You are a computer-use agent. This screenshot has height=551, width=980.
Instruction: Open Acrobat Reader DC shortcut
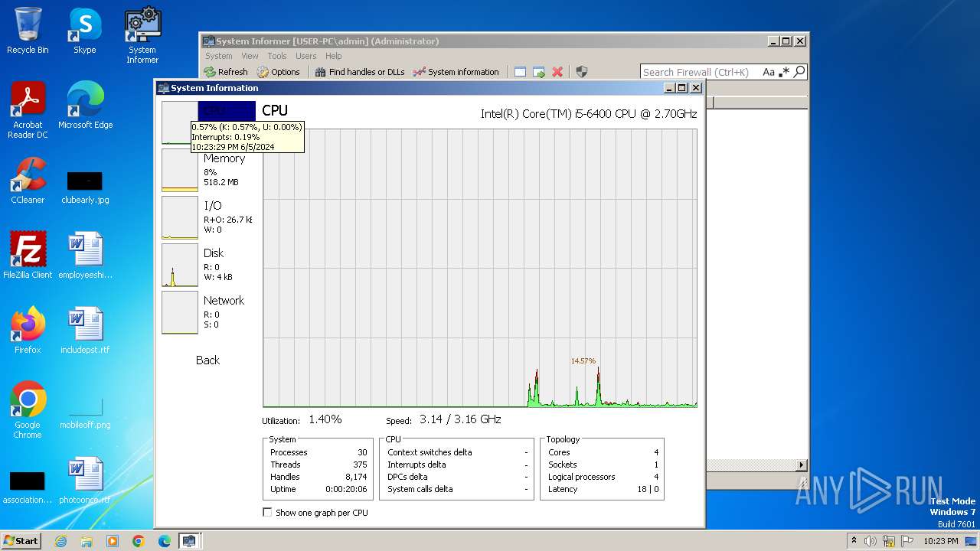coord(28,110)
